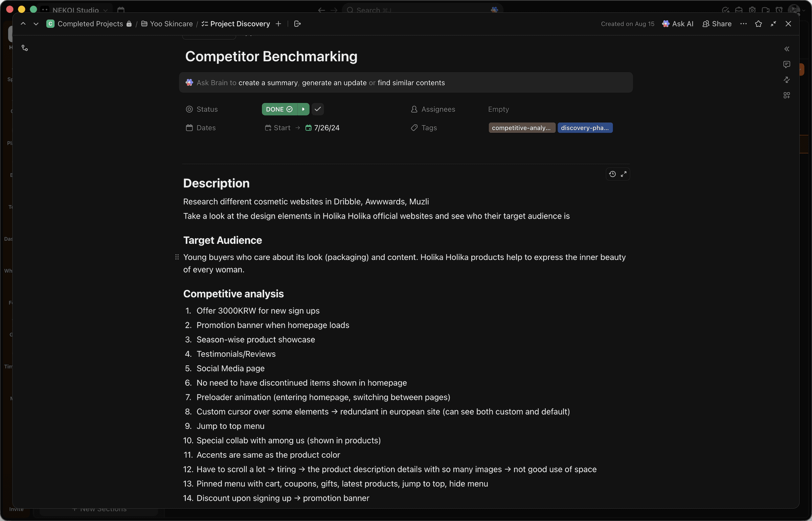Open Project Discovery list breadcrumb
This screenshot has width=812, height=521.
(236, 24)
